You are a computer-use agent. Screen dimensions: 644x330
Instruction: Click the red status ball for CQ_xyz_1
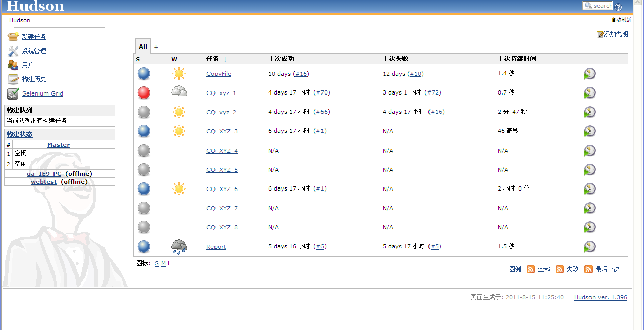click(x=144, y=93)
